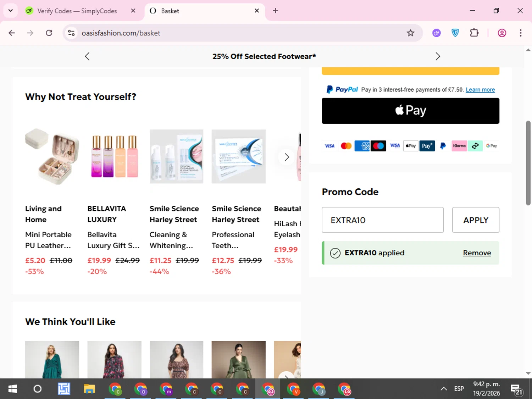532x399 pixels.
Task: Show next promo banner message
Action: [x=438, y=56]
